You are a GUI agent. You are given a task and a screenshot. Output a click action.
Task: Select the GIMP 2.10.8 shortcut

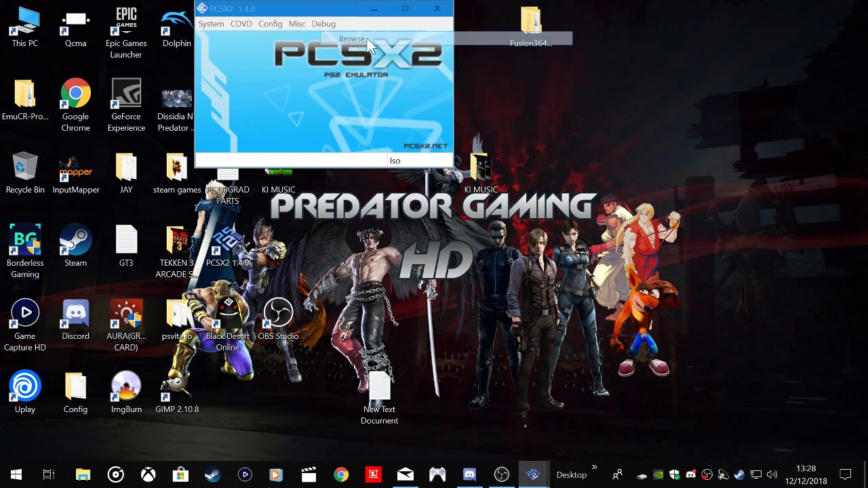[x=176, y=393]
